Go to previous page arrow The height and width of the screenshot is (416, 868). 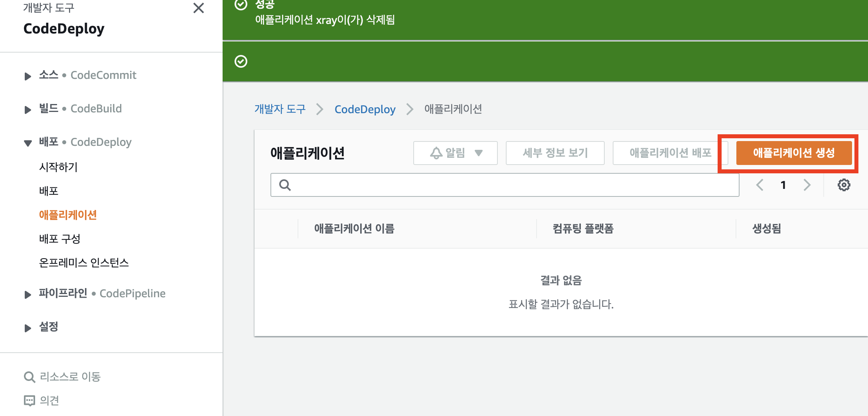coord(760,185)
